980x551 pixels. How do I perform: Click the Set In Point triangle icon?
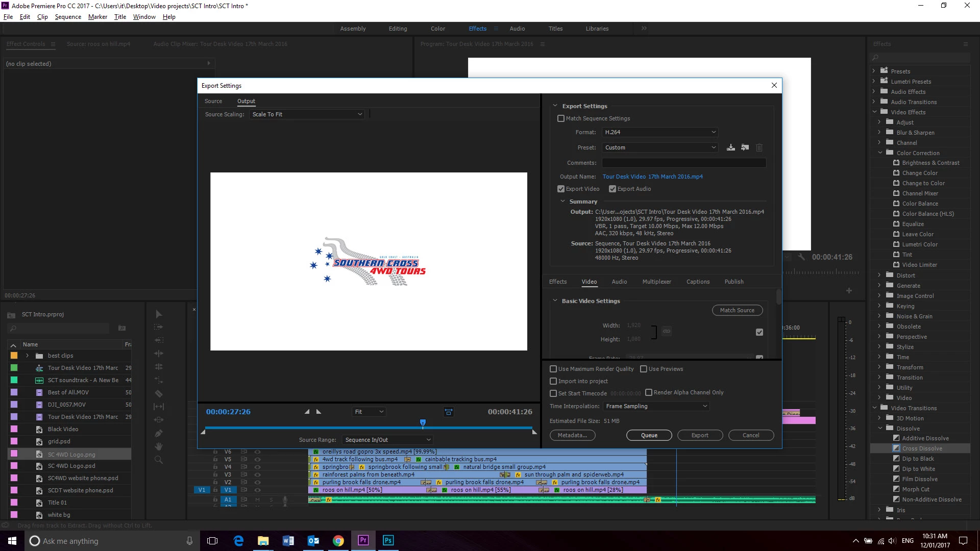click(307, 412)
